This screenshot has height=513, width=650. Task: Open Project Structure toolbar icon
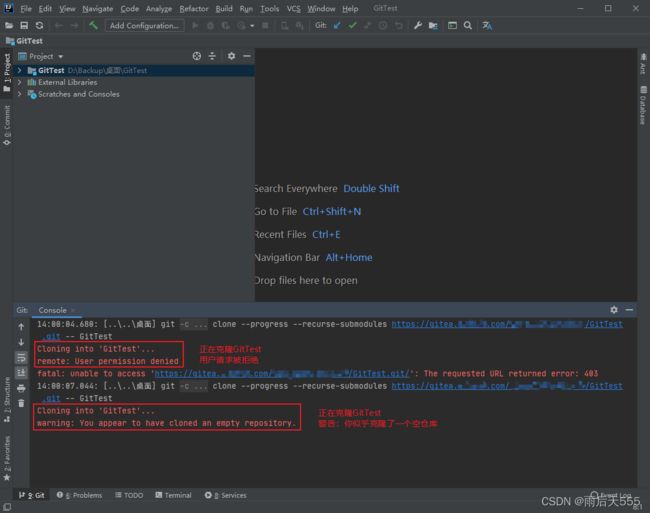(433, 26)
